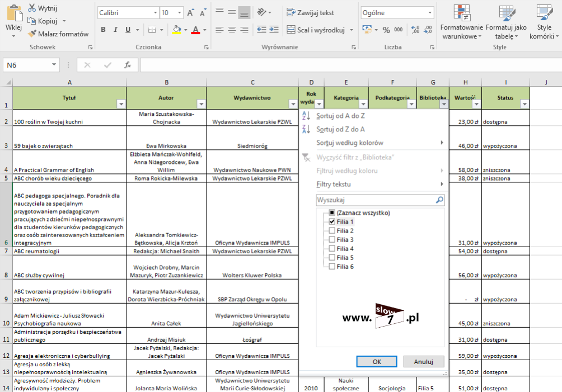Toggle underline formatting

[128, 29]
